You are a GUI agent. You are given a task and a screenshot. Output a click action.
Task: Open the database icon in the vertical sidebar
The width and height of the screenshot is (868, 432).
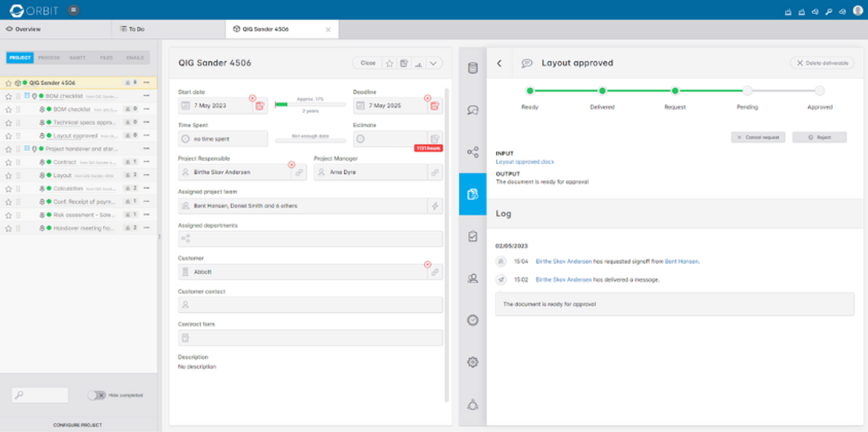click(473, 68)
